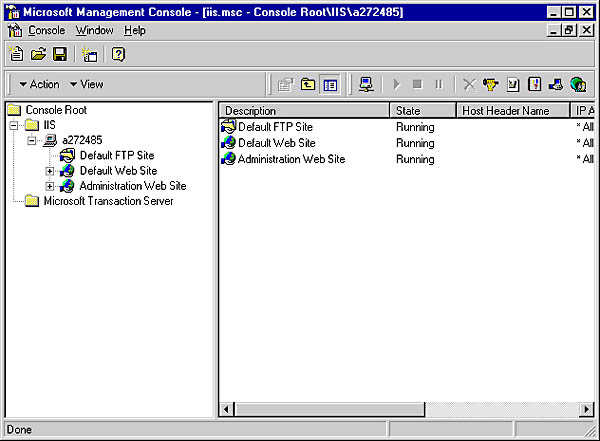The width and height of the screenshot is (600, 441).
Task: Click Running state of Default Web Site
Action: click(415, 143)
